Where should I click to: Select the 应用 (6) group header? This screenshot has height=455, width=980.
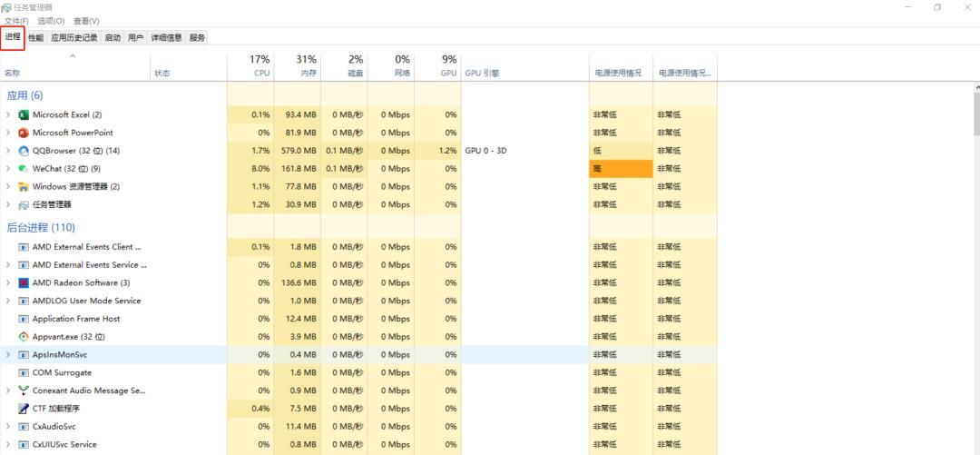pyautogui.click(x=24, y=95)
